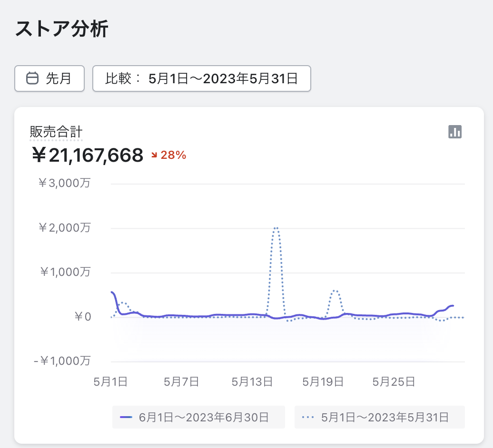Open the 比較 comparison period picker
Screen dimensions: 493x448
(201, 78)
